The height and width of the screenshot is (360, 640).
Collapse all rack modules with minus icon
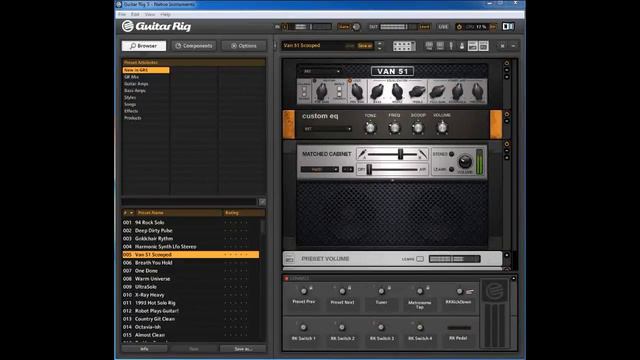[513, 46]
